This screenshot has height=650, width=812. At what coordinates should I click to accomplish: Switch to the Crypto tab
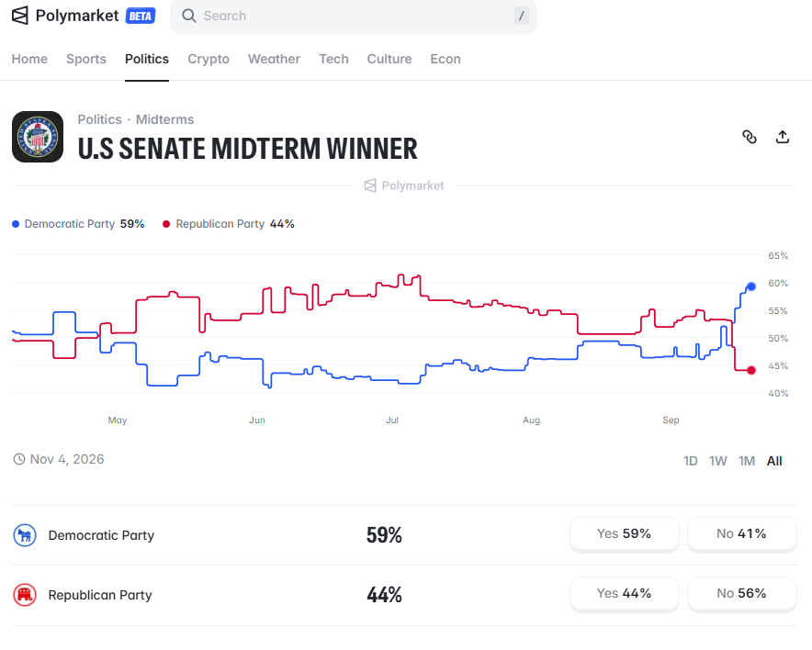point(209,59)
